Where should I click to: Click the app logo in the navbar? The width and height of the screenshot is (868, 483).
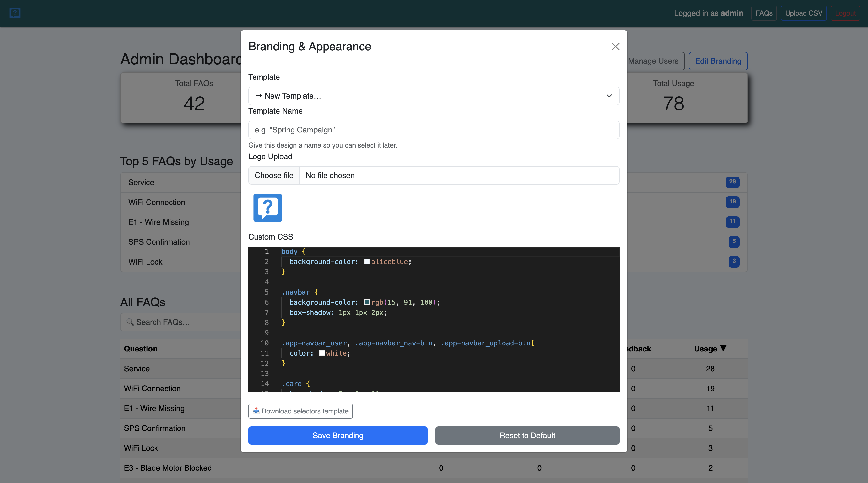pyautogui.click(x=15, y=13)
